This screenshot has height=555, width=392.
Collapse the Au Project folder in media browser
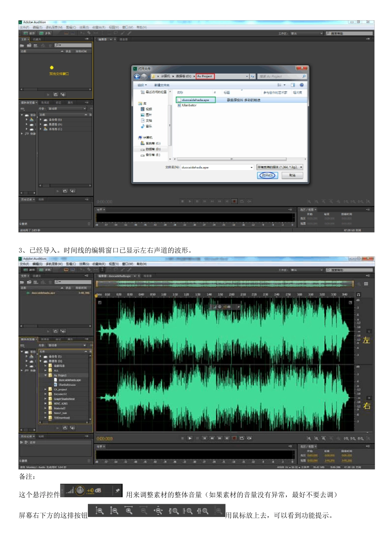(45, 375)
